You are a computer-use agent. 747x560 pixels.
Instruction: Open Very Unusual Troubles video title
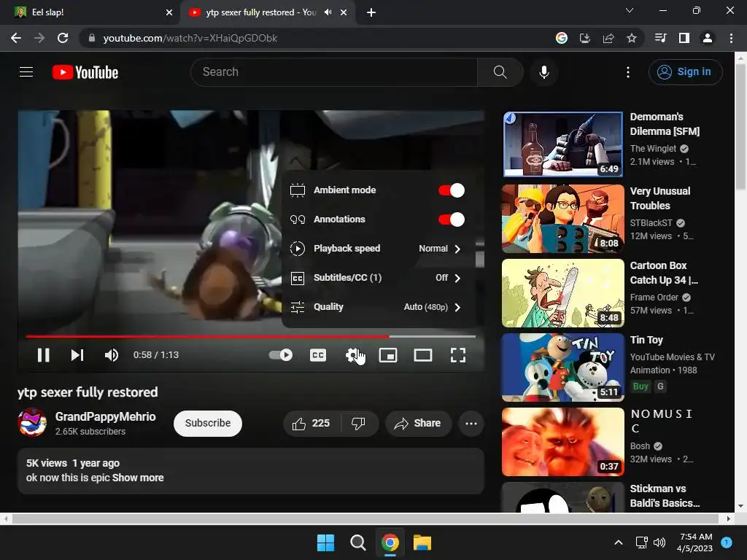[659, 198]
